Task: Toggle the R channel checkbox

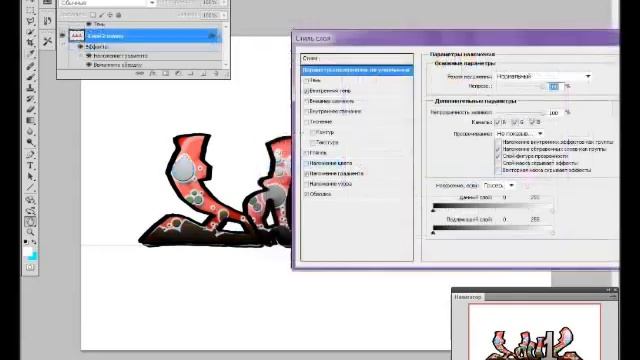Action: pyautogui.click(x=497, y=122)
